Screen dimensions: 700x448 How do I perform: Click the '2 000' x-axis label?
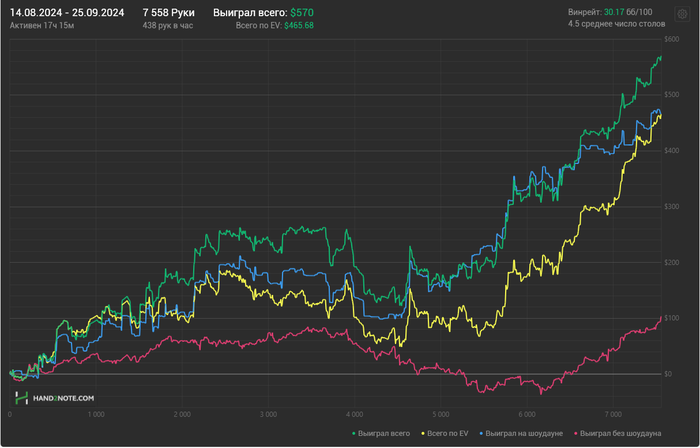click(x=182, y=415)
